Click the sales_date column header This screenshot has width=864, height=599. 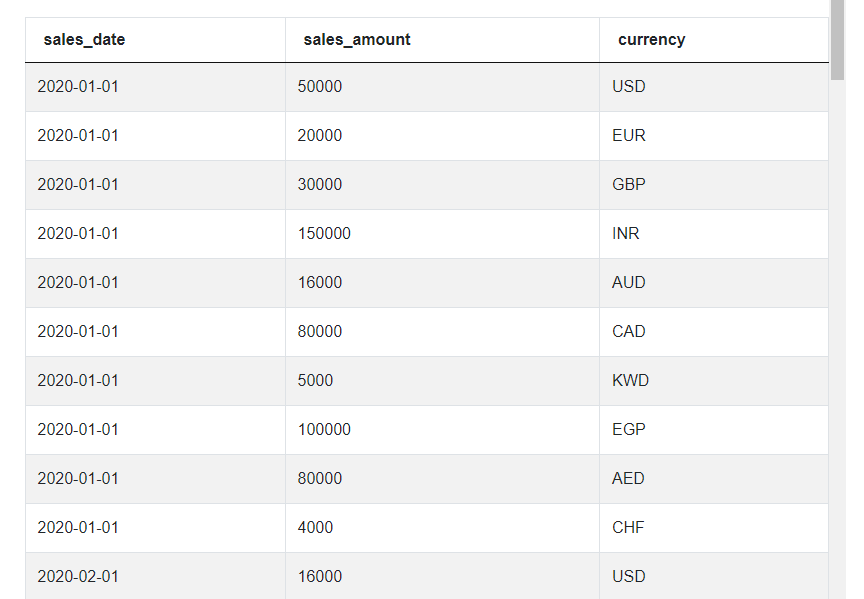[155, 40]
